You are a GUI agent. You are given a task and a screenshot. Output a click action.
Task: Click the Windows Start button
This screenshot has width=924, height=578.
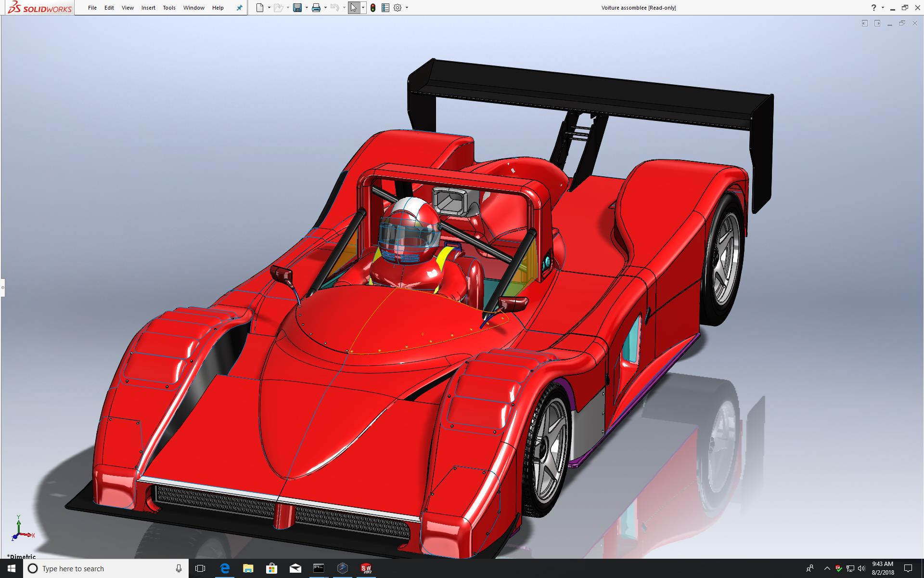tap(12, 568)
